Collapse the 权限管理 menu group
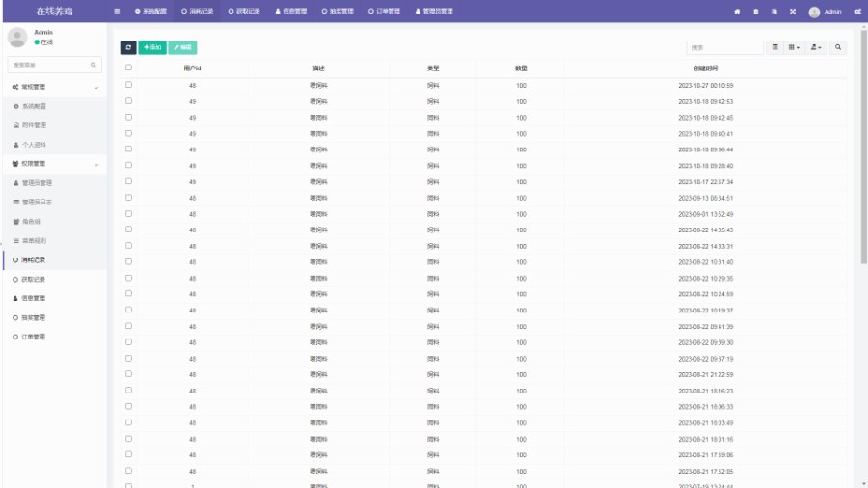Screen dimensions: 868x488 pyautogui.click(x=55, y=164)
